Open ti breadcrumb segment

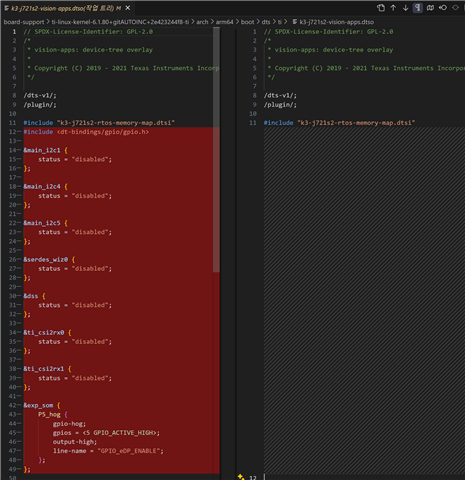coord(280,22)
